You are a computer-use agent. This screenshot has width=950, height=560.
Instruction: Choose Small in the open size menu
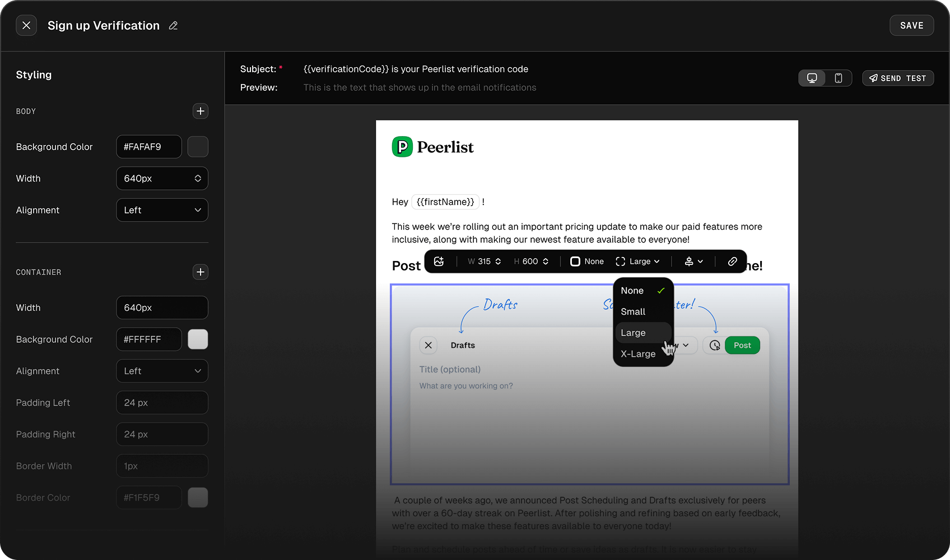click(x=632, y=311)
